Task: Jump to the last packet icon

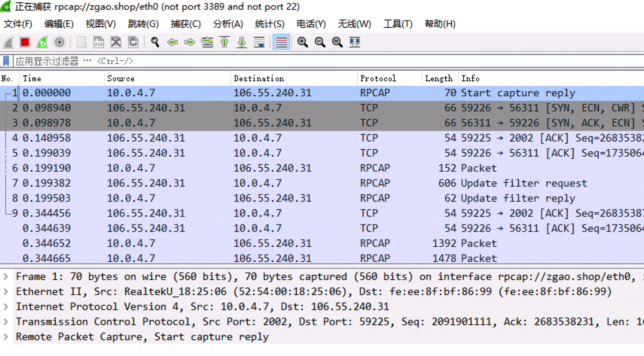Action: pyautogui.click(x=242, y=42)
